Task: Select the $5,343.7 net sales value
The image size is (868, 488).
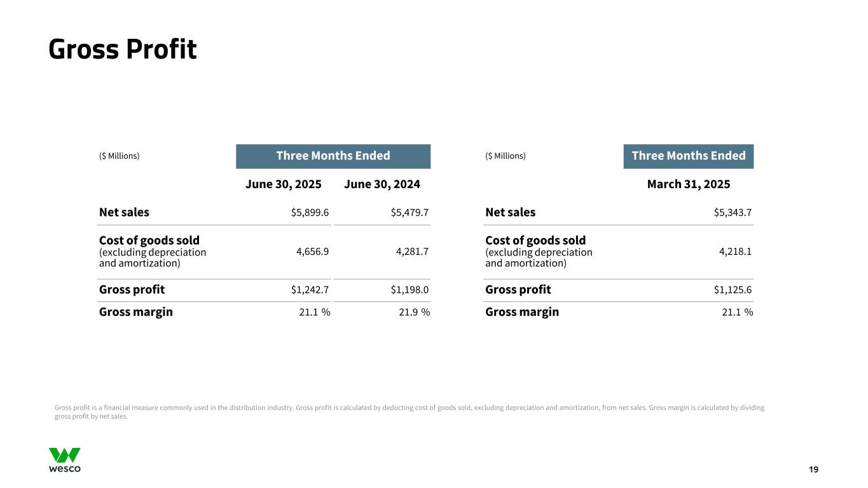Action: tap(733, 212)
